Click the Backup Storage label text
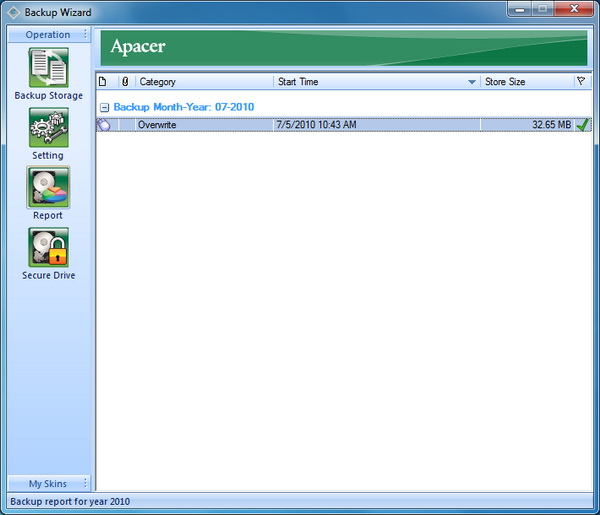Image resolution: width=600 pixels, height=515 pixels. pos(49,96)
